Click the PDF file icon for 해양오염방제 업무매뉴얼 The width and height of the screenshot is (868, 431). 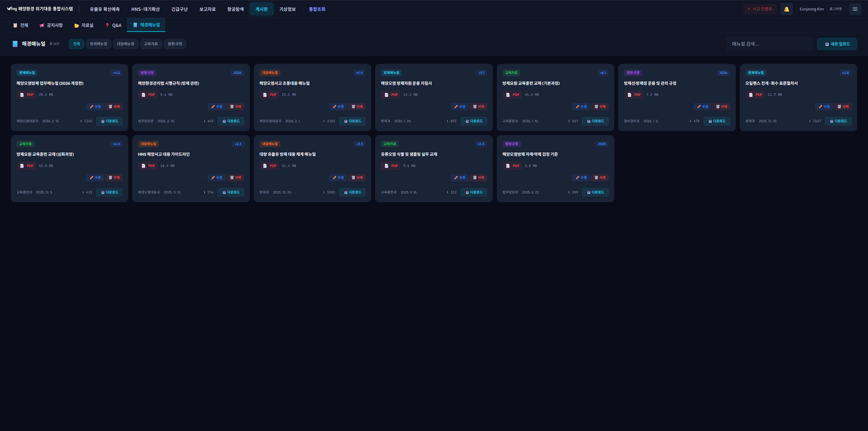(22, 95)
